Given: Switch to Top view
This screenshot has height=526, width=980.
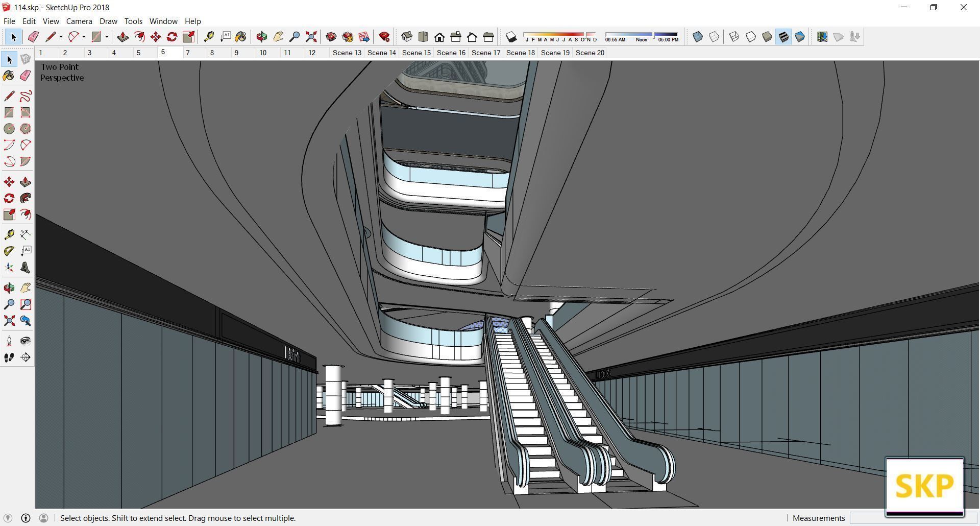Looking at the screenshot, I should click(x=423, y=37).
